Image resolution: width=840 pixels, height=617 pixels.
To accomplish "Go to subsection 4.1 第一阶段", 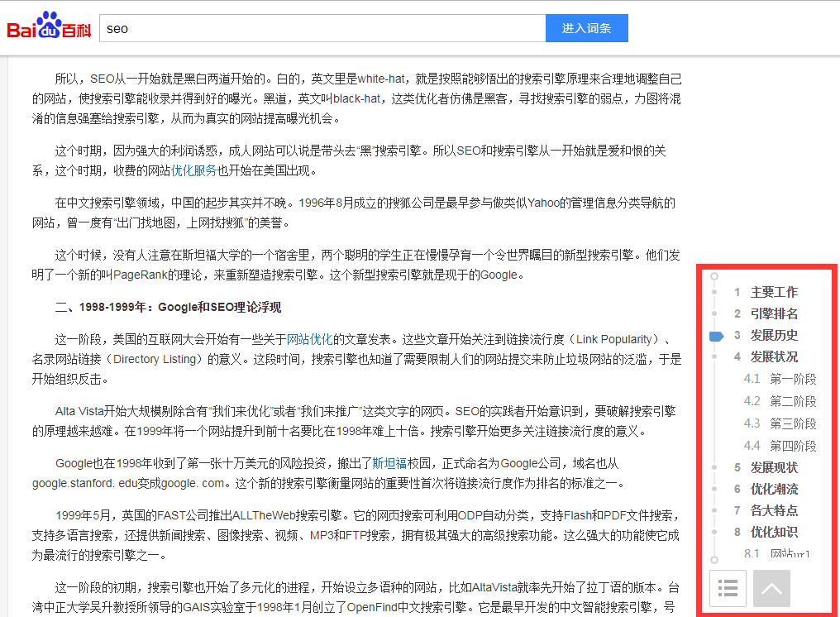I will (x=780, y=379).
